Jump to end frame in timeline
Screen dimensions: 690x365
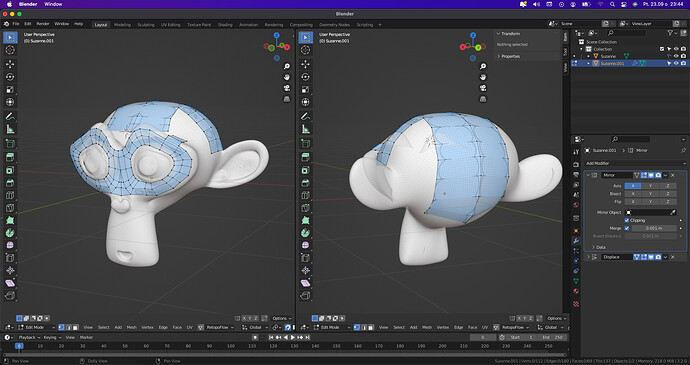pyautogui.click(x=307, y=337)
